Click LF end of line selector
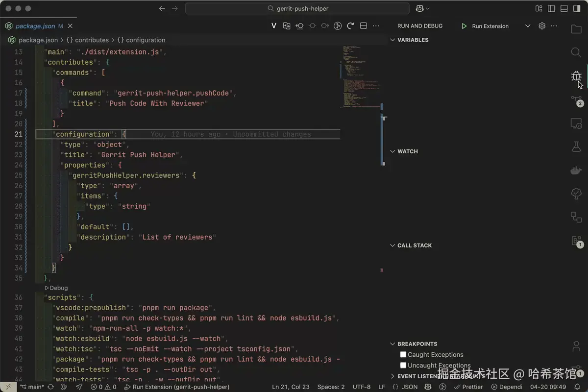The image size is (588, 392). tap(382, 387)
